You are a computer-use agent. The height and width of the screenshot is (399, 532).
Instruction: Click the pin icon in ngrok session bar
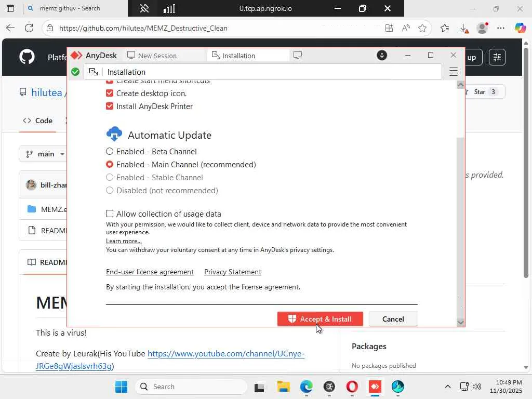click(x=144, y=8)
